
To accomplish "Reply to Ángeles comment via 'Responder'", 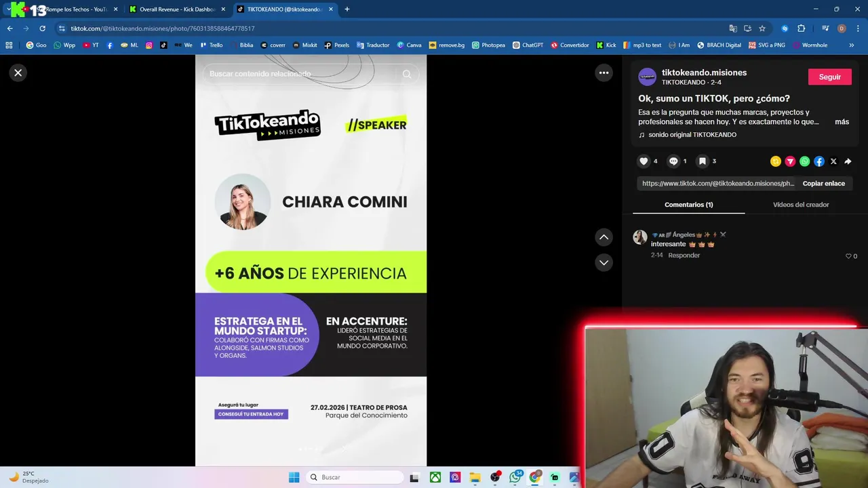I will pyautogui.click(x=684, y=256).
